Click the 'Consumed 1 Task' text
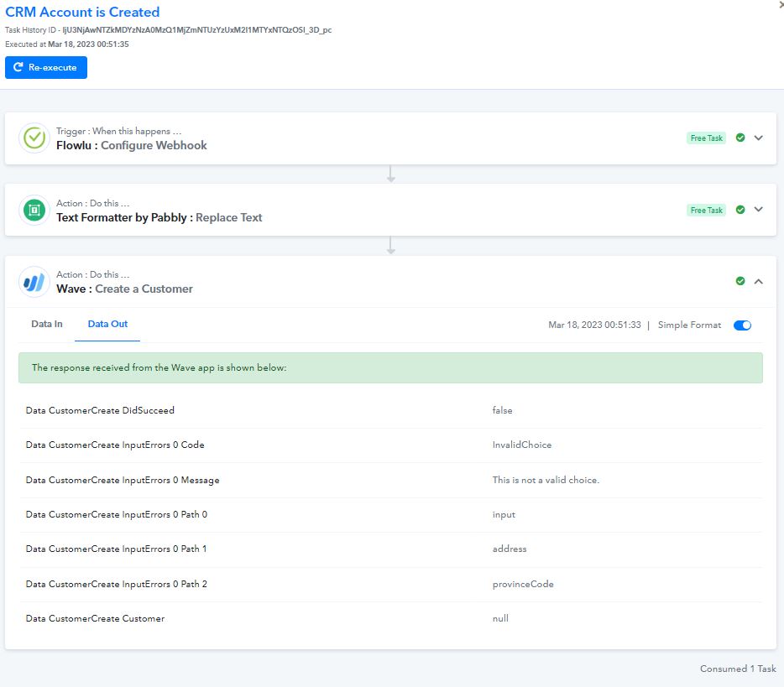The height and width of the screenshot is (687, 784). pos(738,669)
